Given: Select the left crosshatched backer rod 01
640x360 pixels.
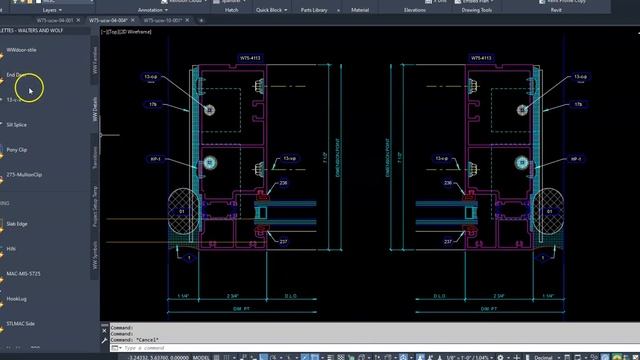Looking at the screenshot, I should 183,211.
